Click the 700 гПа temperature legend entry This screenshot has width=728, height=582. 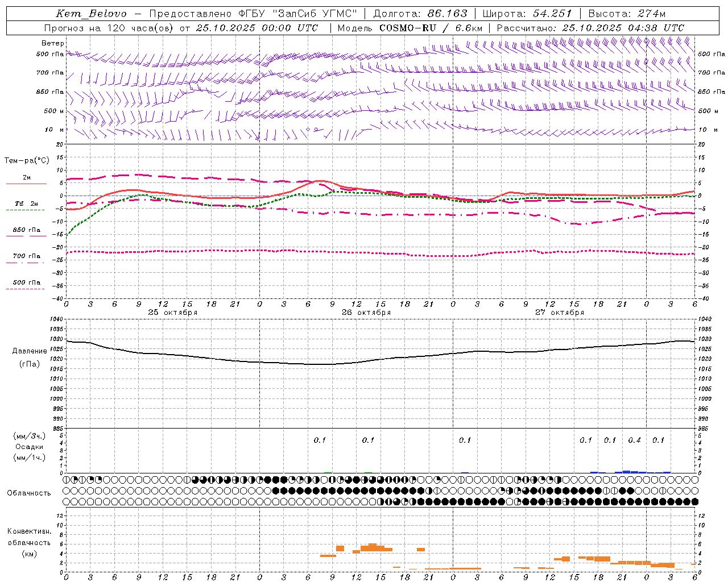click(27, 256)
